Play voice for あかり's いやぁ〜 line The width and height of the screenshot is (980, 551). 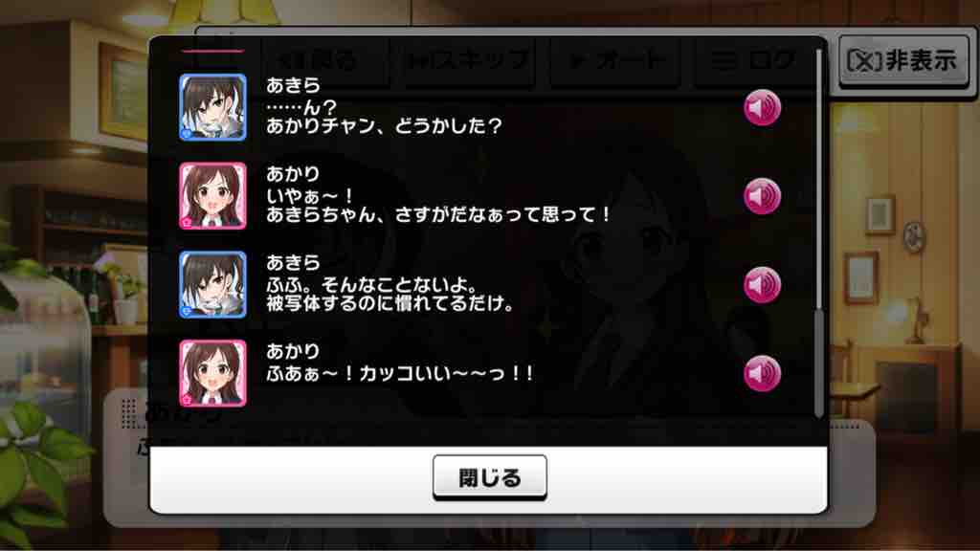click(x=762, y=196)
